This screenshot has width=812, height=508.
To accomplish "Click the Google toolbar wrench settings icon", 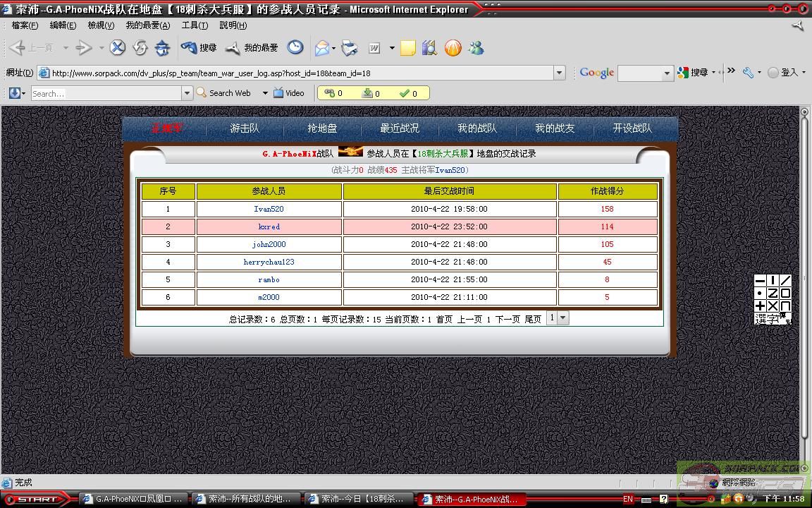I will (748, 72).
